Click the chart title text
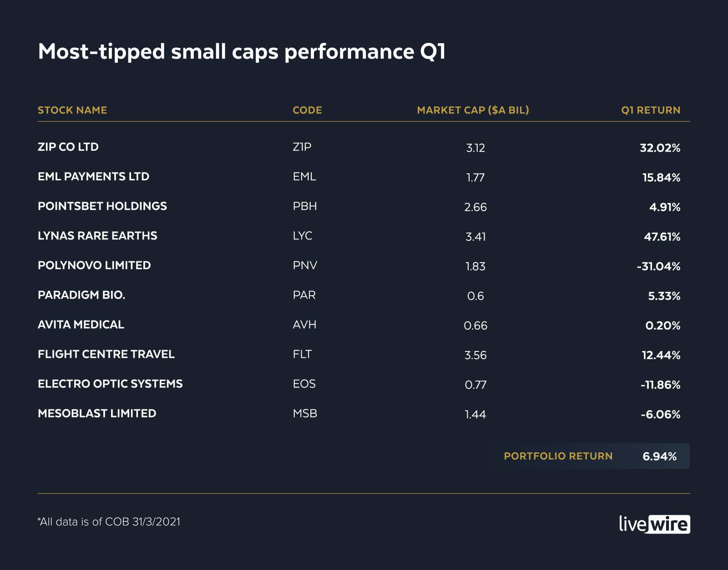Image resolution: width=728 pixels, height=570 pixels. pyautogui.click(x=242, y=51)
